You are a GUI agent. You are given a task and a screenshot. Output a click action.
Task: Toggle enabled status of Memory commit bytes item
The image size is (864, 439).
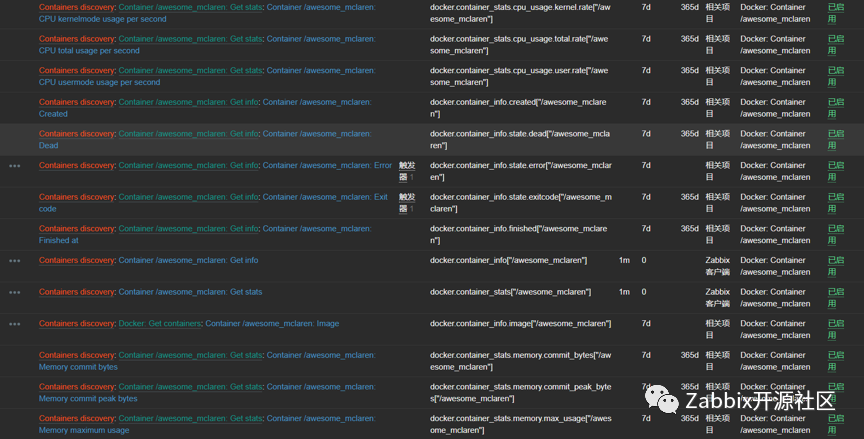tap(836, 361)
